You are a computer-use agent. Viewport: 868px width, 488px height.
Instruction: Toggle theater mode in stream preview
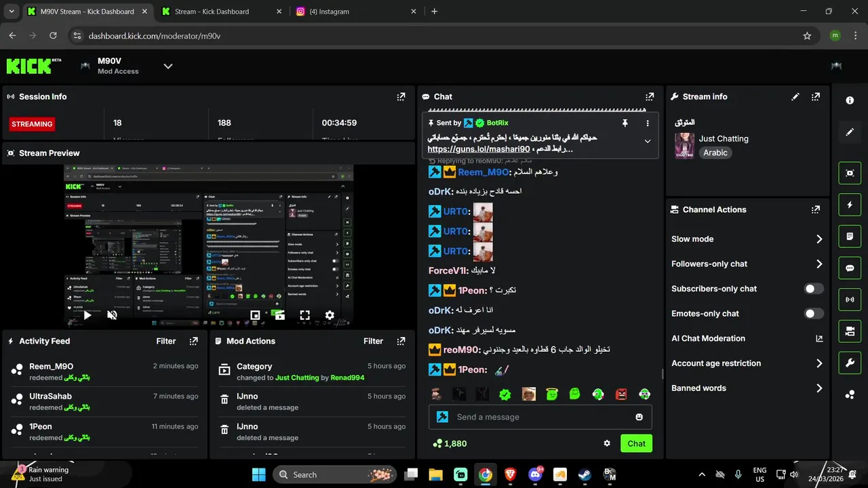pos(279,315)
